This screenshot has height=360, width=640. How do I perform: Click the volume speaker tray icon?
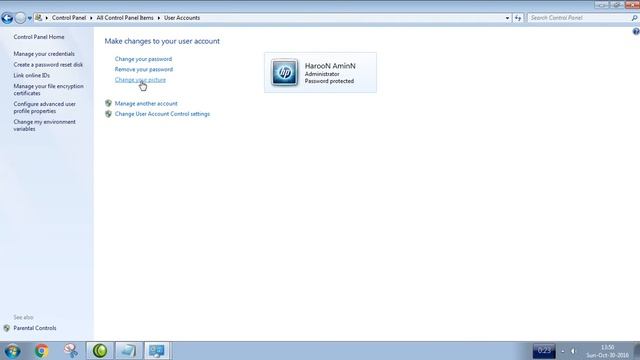coord(573,351)
